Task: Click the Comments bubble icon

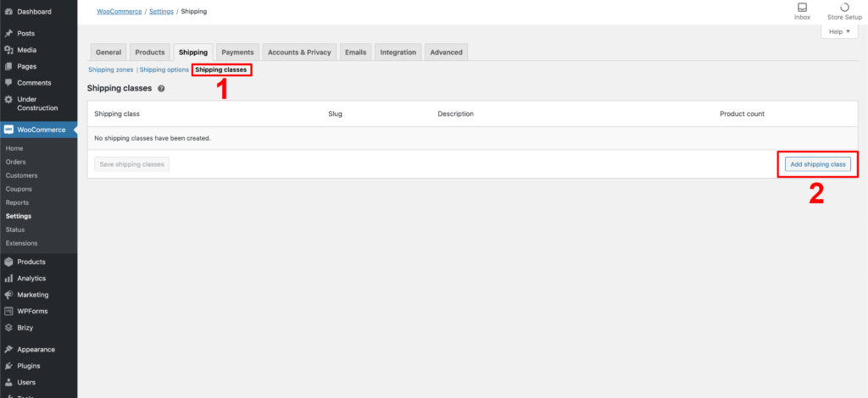Action: pyautogui.click(x=8, y=83)
